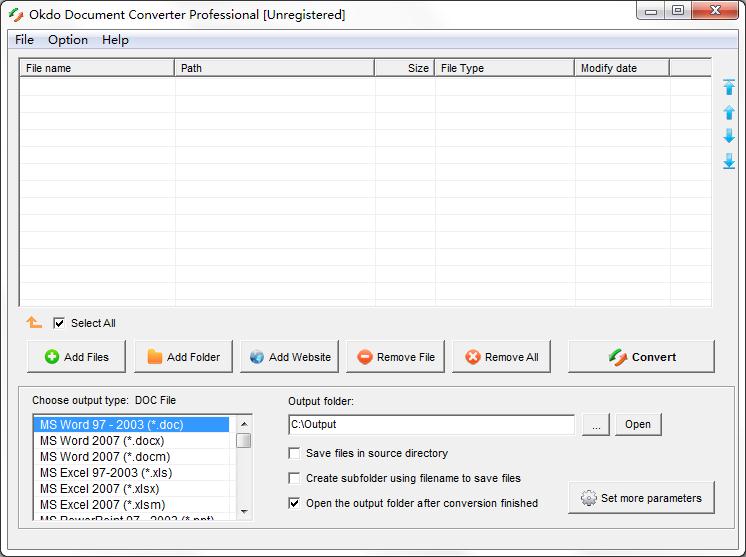
Task: Move selected file up one position
Action: click(x=728, y=112)
